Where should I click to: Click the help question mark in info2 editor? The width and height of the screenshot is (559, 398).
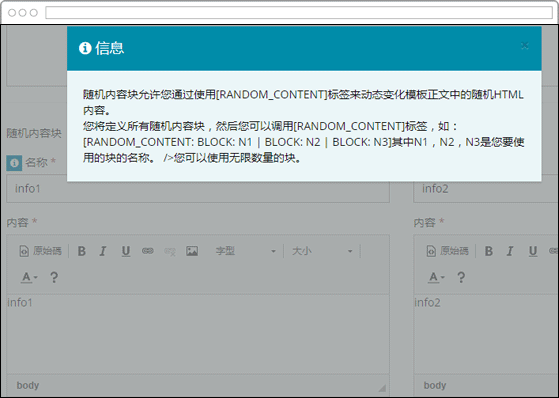click(461, 277)
